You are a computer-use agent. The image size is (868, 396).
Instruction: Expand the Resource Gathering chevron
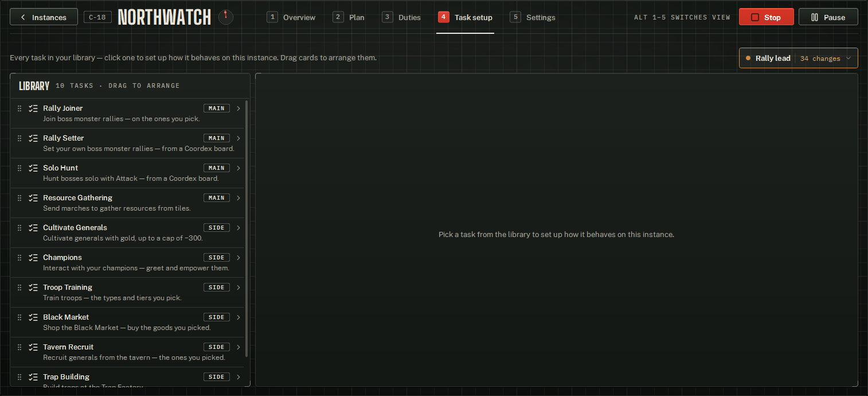[238, 197]
